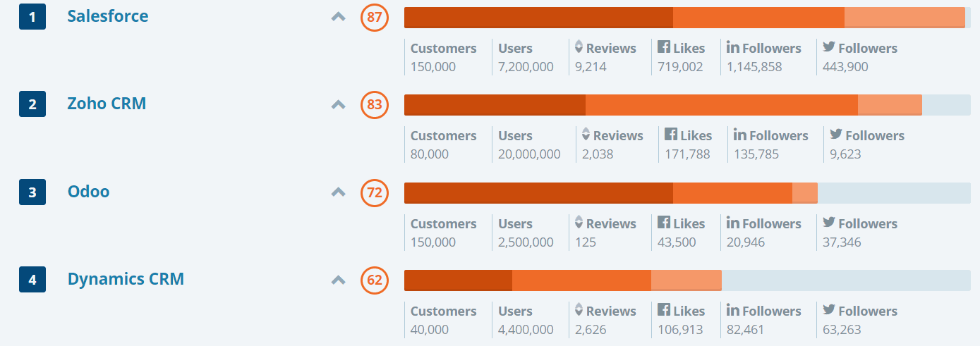Viewport: 980px width, 346px height.
Task: Click the LinkedIn icon in Odoo row
Action: point(733,223)
